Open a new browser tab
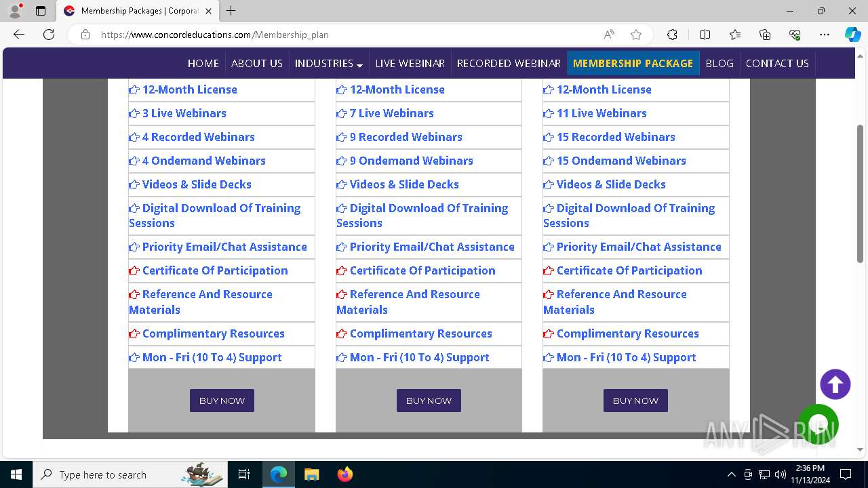Image resolution: width=868 pixels, height=488 pixels. [x=231, y=11]
